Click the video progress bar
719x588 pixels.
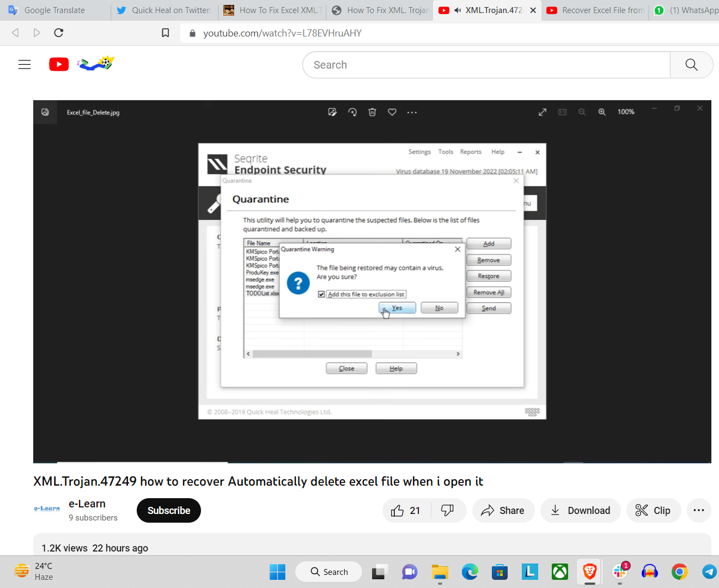pos(372,462)
